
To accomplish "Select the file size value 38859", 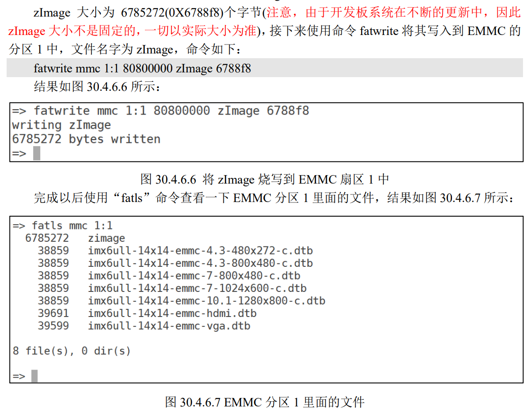I will pyautogui.click(x=53, y=251).
